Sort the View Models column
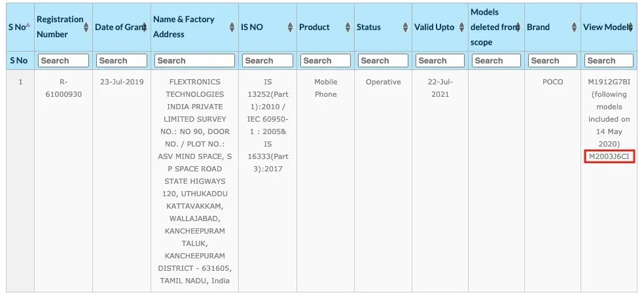Image resolution: width=644 pixels, height=297 pixels. pyautogui.click(x=631, y=27)
